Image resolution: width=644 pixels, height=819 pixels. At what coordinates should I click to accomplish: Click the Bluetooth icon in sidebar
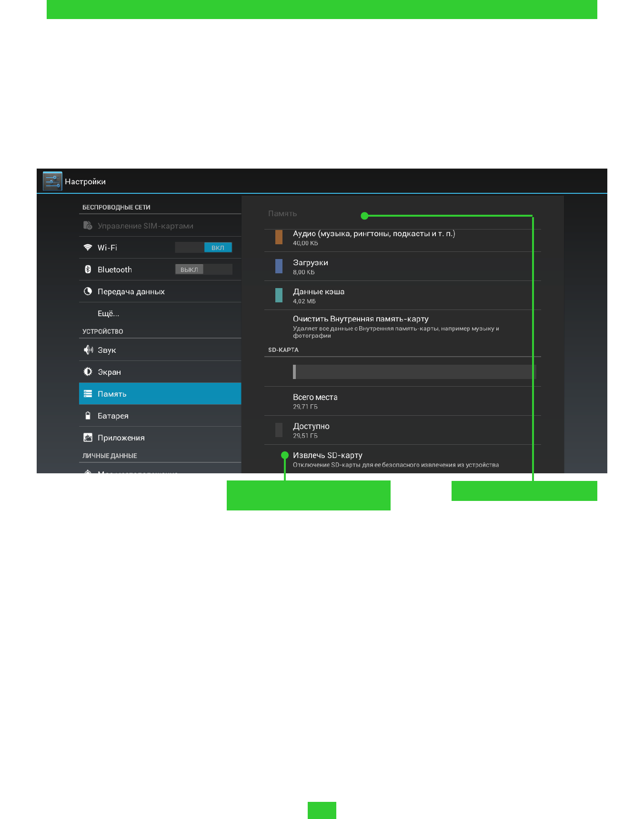(88, 270)
